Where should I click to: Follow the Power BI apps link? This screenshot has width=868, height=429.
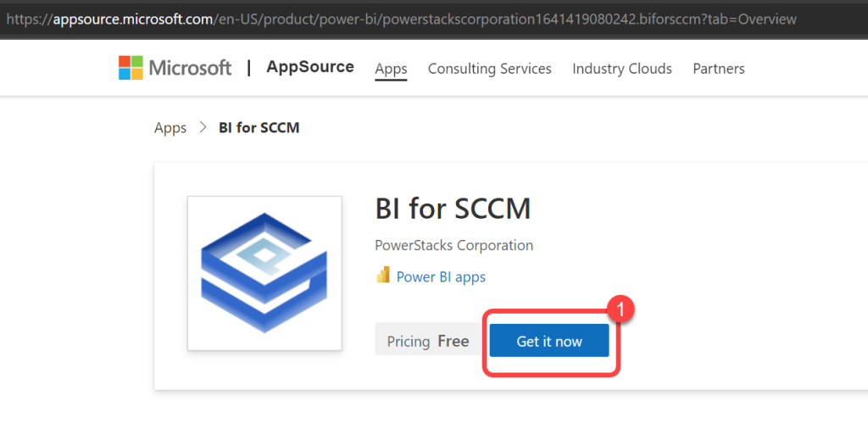(x=441, y=276)
